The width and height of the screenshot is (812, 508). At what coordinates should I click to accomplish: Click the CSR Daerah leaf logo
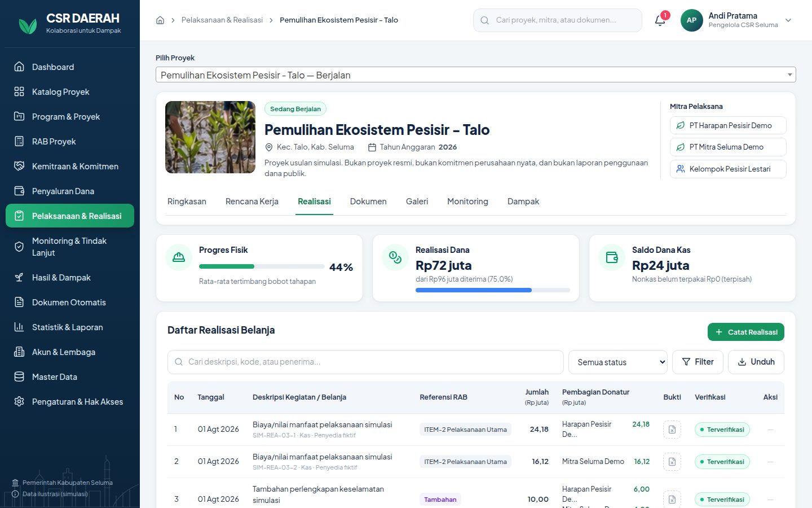(x=28, y=25)
